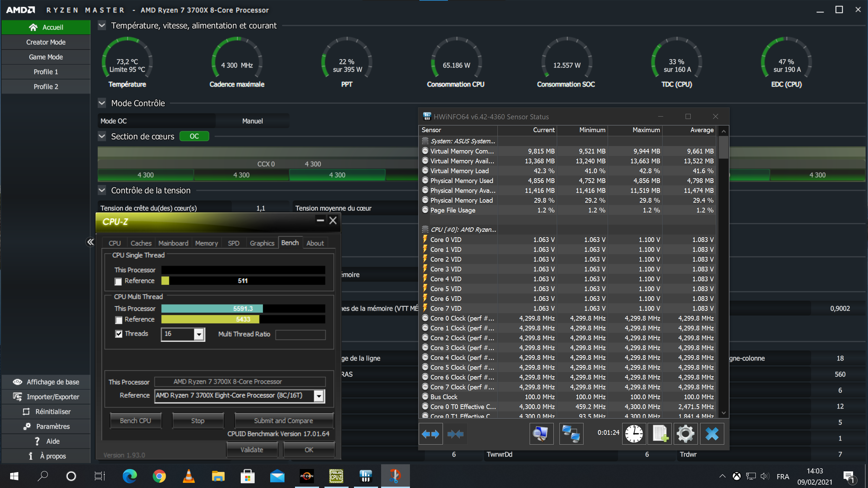This screenshot has height=488, width=868.
Task: Click HWiNFO reset clock icon
Action: click(634, 433)
